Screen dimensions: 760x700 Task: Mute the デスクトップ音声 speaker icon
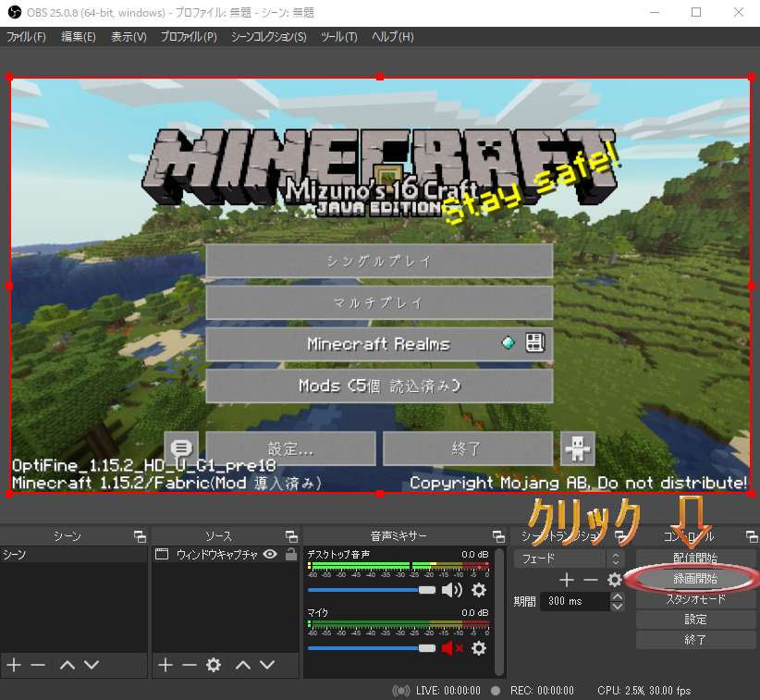tap(452, 590)
